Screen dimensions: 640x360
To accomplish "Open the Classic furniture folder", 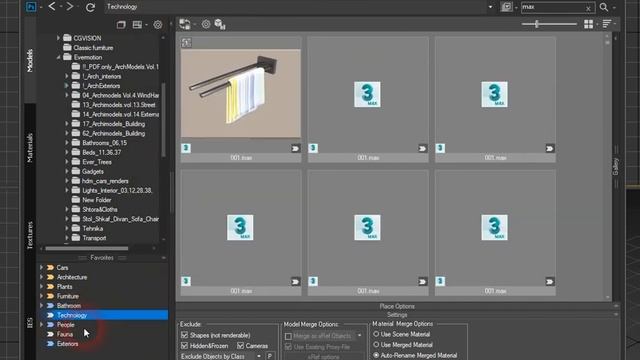I will coord(93,48).
